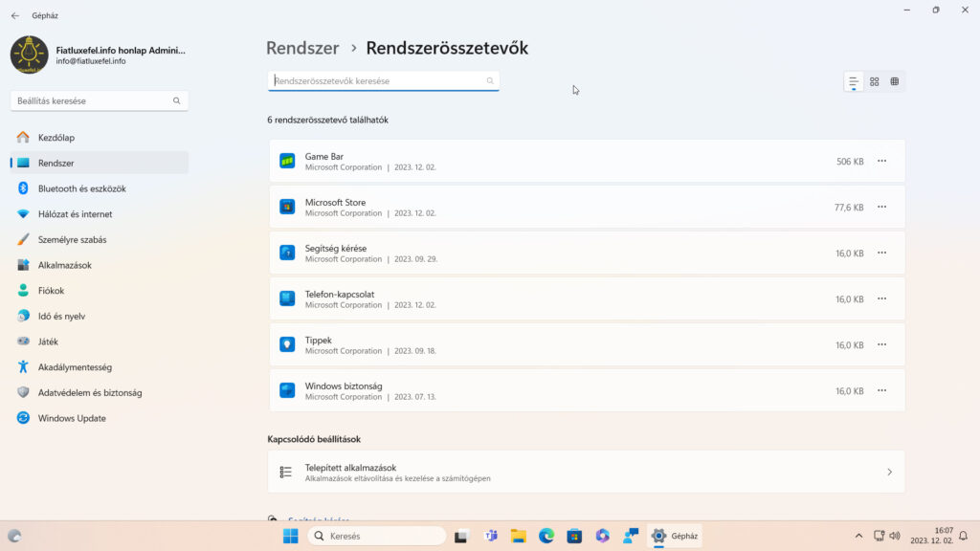Open taskbar clock and date
This screenshot has height=551, width=980.
coord(932,536)
